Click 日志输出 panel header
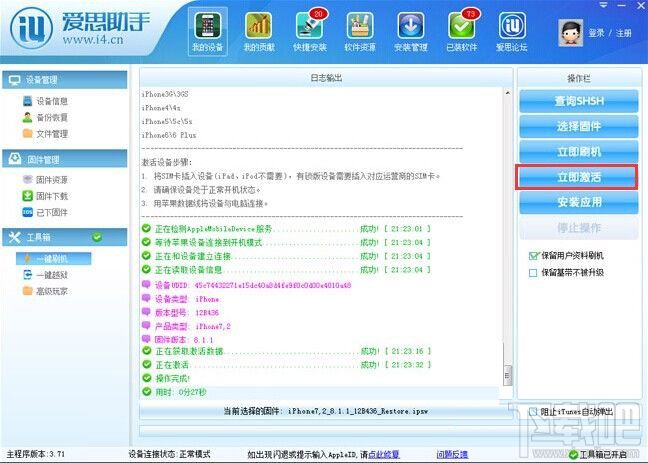Image resolution: width=648 pixels, height=463 pixels. (326, 78)
